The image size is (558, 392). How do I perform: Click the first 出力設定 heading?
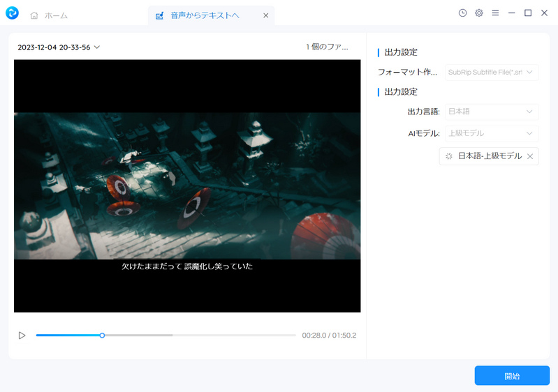point(401,52)
